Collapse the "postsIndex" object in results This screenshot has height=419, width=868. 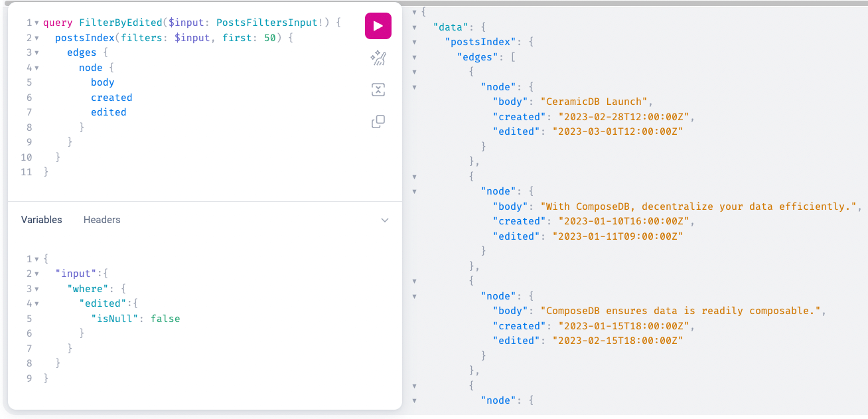pyautogui.click(x=415, y=42)
